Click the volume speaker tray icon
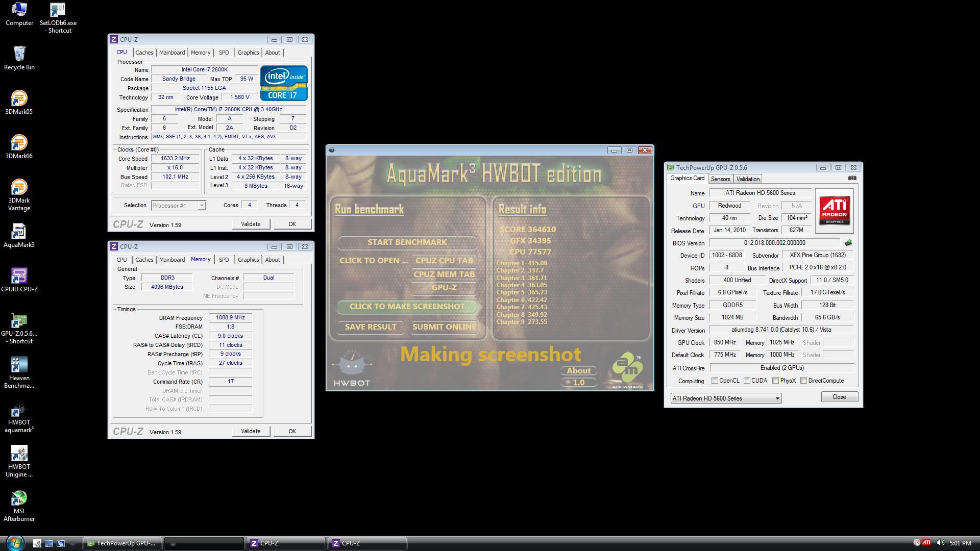This screenshot has height=551, width=980. pyautogui.click(x=940, y=543)
